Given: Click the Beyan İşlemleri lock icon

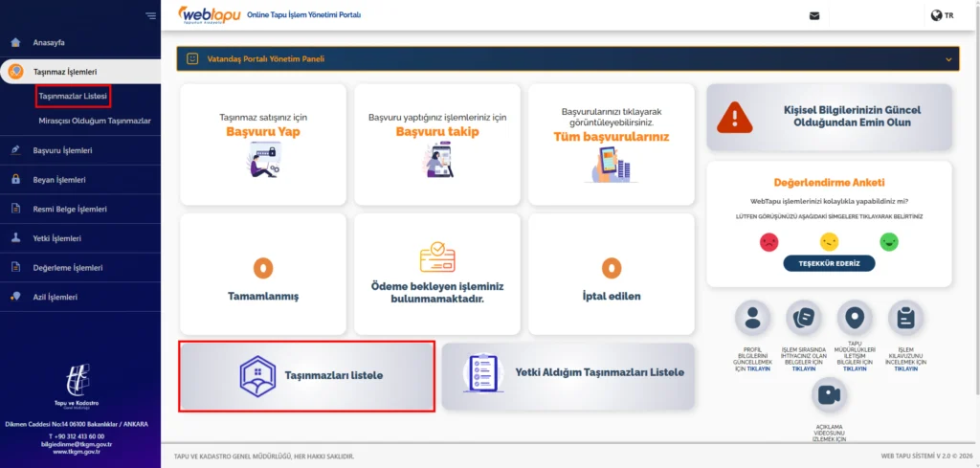Looking at the screenshot, I should (x=15, y=179).
